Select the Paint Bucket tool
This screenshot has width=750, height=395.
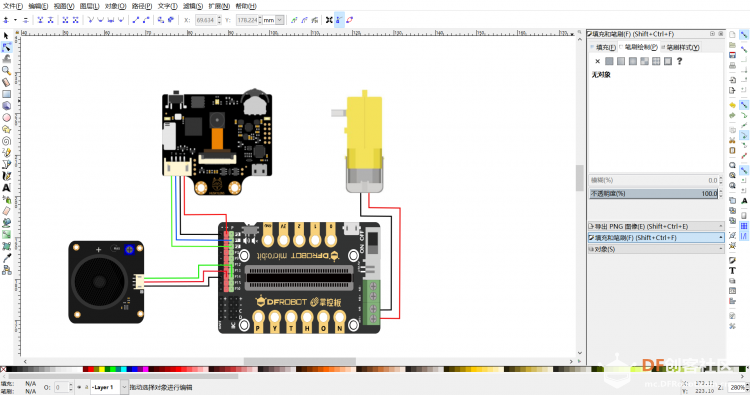click(x=6, y=223)
